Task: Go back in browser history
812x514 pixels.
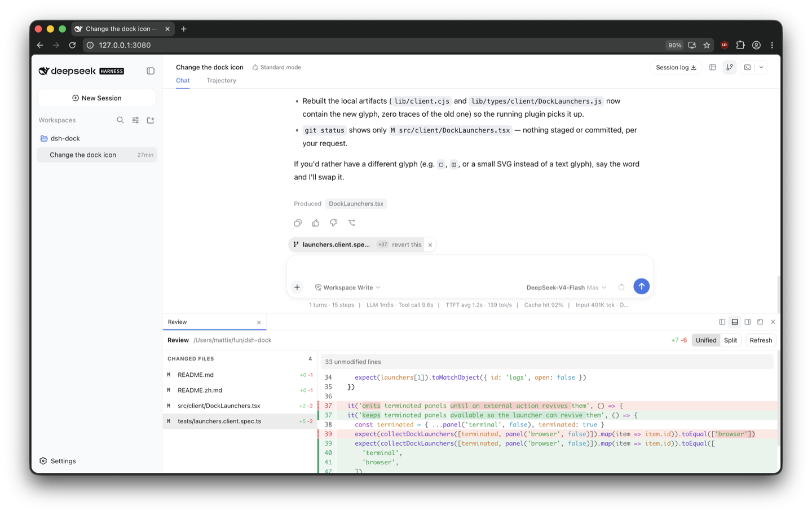Action: tap(40, 45)
